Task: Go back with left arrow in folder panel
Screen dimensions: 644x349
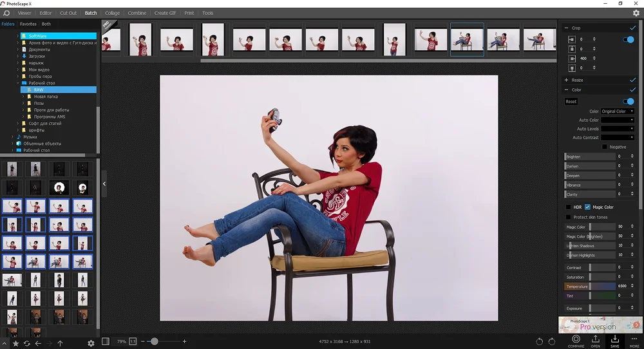Action: pyautogui.click(x=38, y=343)
